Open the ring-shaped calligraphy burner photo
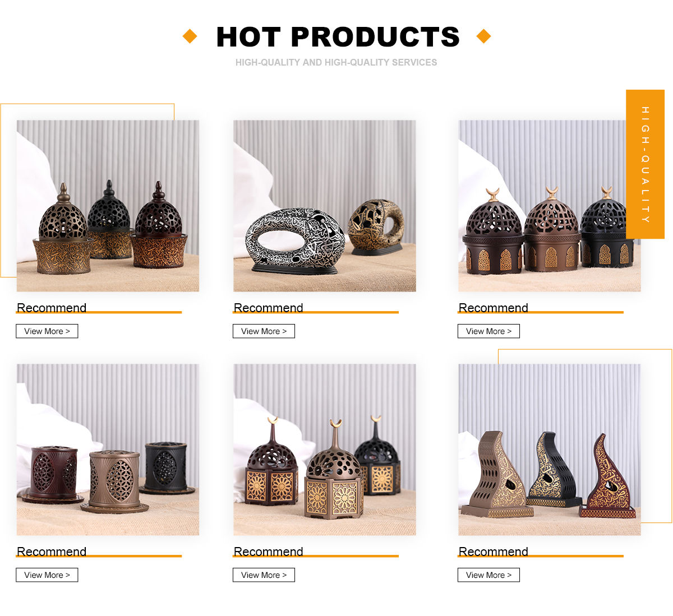This screenshot has height=616, width=673. point(325,206)
